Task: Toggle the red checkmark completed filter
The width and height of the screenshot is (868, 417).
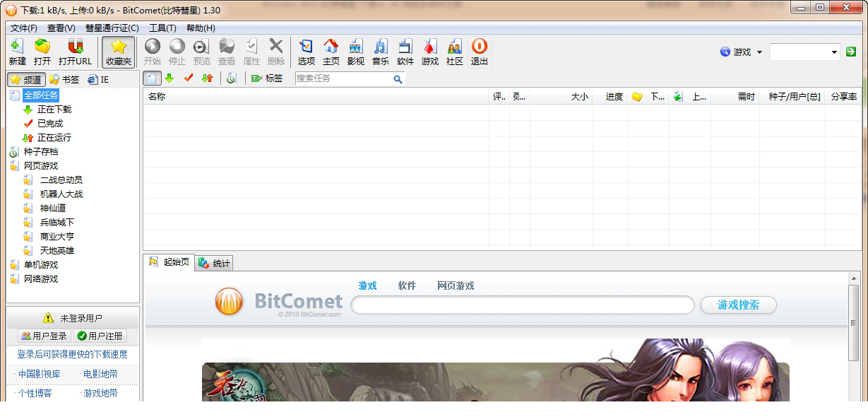Action: click(x=189, y=78)
